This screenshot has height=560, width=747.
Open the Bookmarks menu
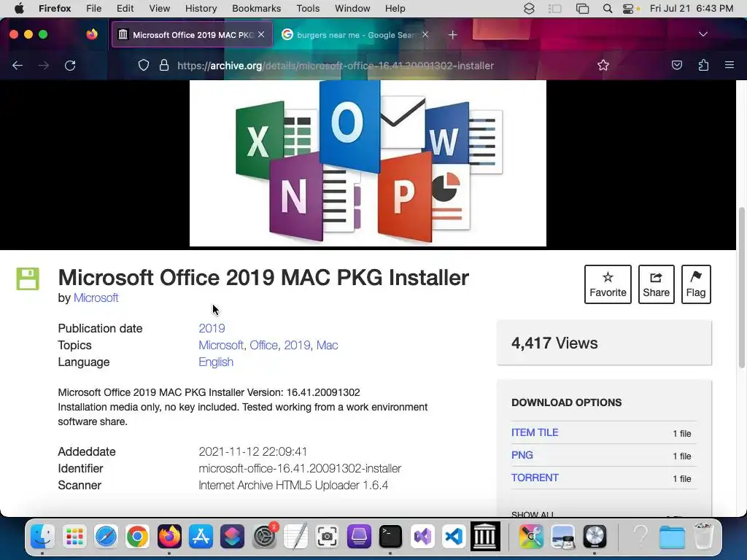coord(256,8)
